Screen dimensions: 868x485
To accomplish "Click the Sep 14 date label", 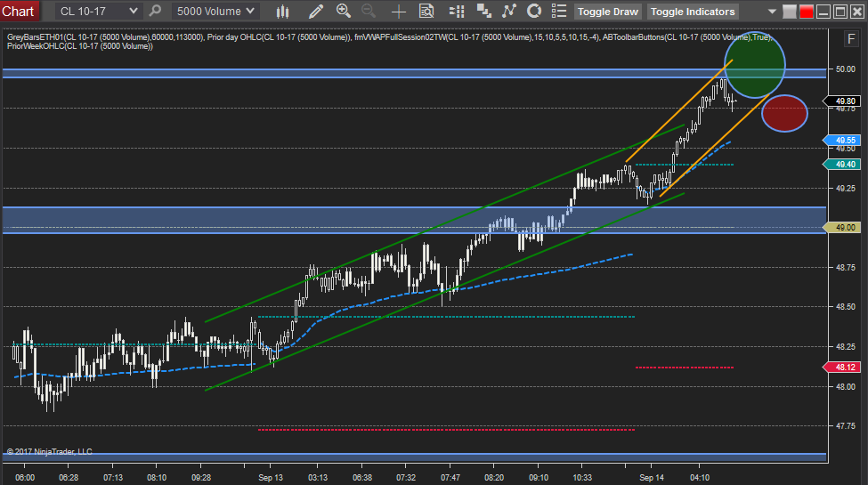I will pos(652,477).
